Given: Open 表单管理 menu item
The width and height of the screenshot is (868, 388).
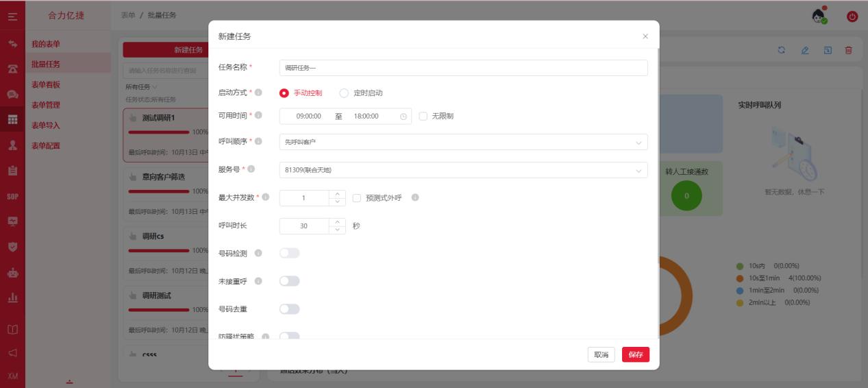Looking at the screenshot, I should point(46,105).
